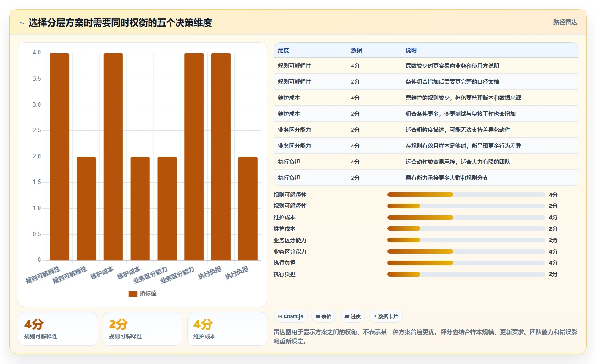Viewport: 596px width, 364px height.
Task: Click the lightning icon beside the page title
Action: click(x=22, y=23)
